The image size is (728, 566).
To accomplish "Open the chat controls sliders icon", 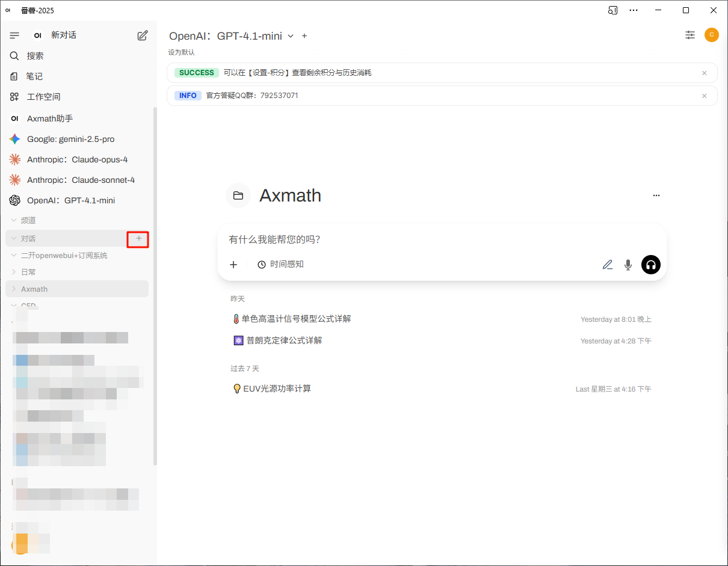I will point(690,35).
